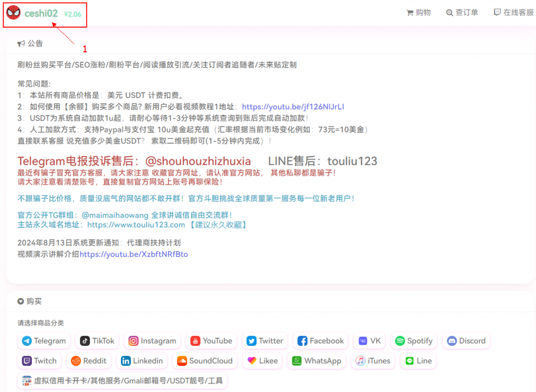
Task: Choose the TikTok category label
Action: pos(103,341)
